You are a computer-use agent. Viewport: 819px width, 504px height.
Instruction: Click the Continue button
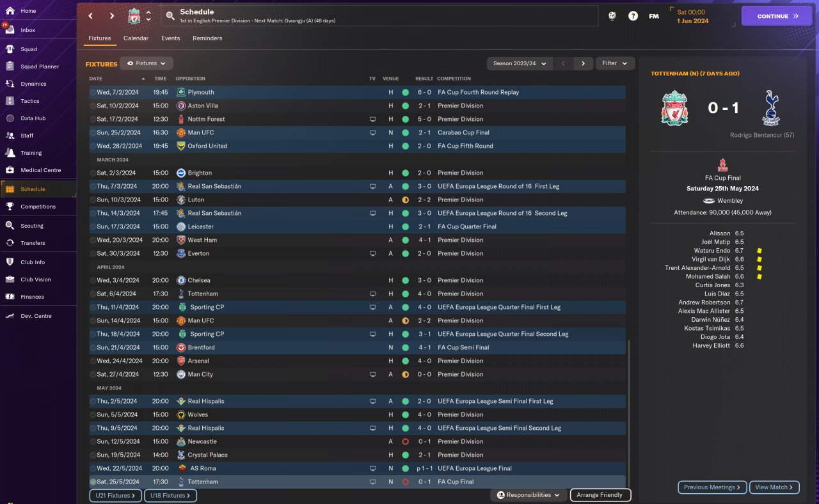[777, 16]
